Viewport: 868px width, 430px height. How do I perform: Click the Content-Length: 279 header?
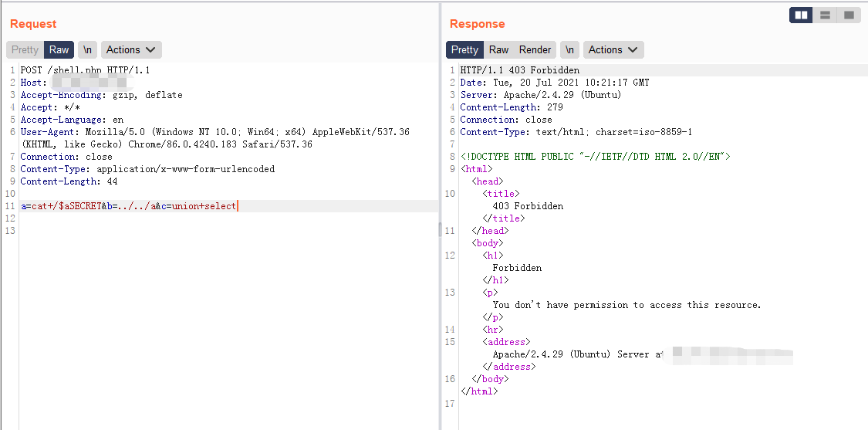(x=512, y=107)
